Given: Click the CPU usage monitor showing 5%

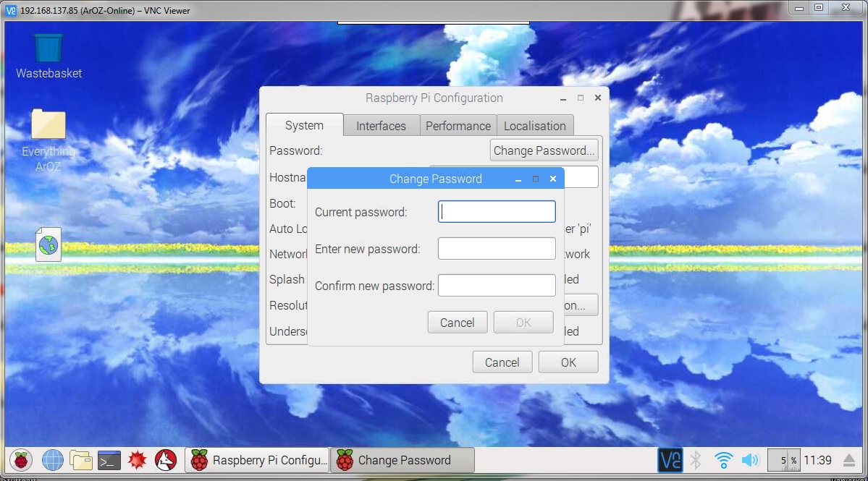Looking at the screenshot, I should coord(784,460).
